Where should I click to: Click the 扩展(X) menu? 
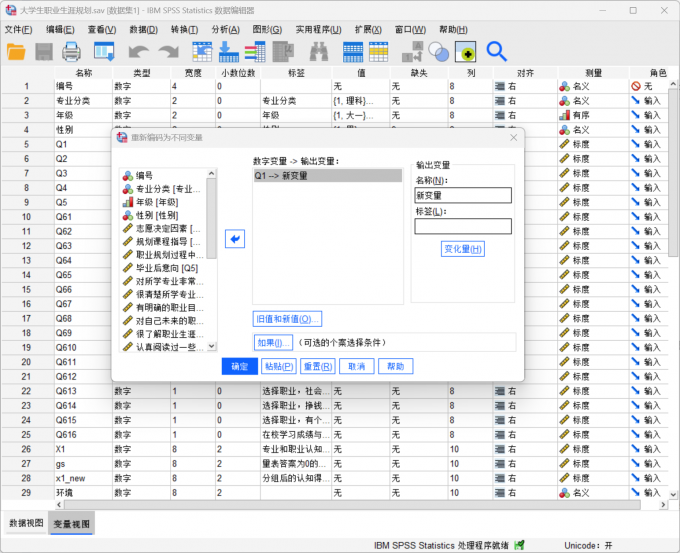[368, 29]
